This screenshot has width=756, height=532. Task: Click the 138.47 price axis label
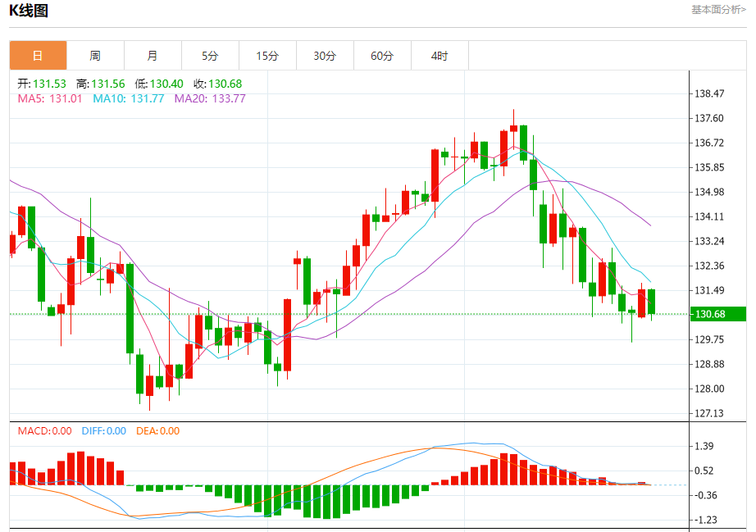tap(709, 93)
